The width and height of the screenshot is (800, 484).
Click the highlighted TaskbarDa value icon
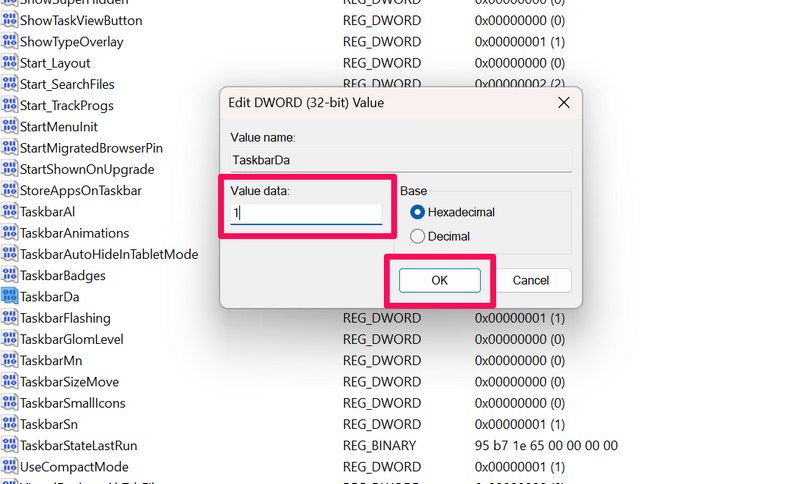click(9, 296)
